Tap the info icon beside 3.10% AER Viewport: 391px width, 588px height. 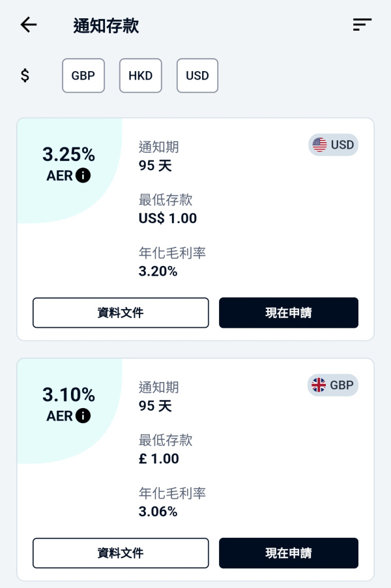click(x=84, y=415)
